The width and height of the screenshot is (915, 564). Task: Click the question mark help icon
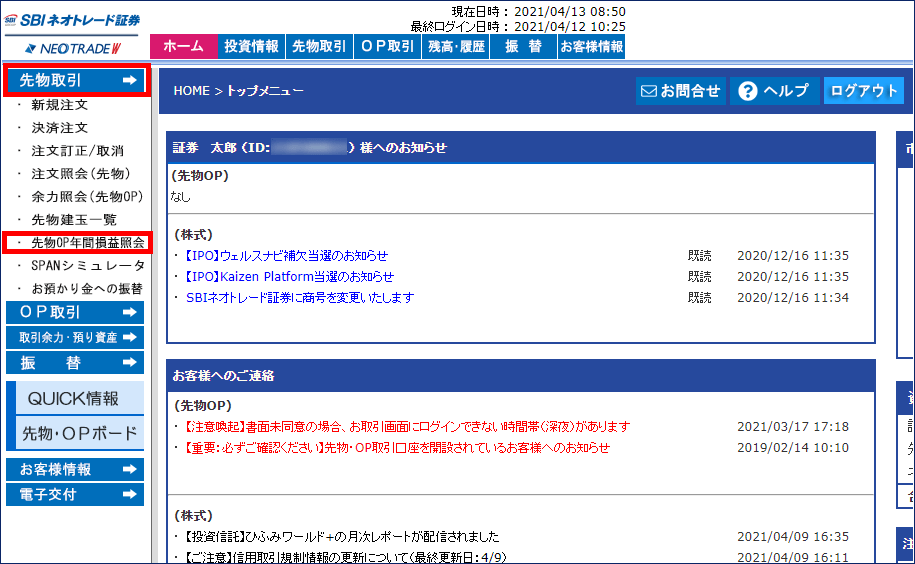[x=748, y=91]
